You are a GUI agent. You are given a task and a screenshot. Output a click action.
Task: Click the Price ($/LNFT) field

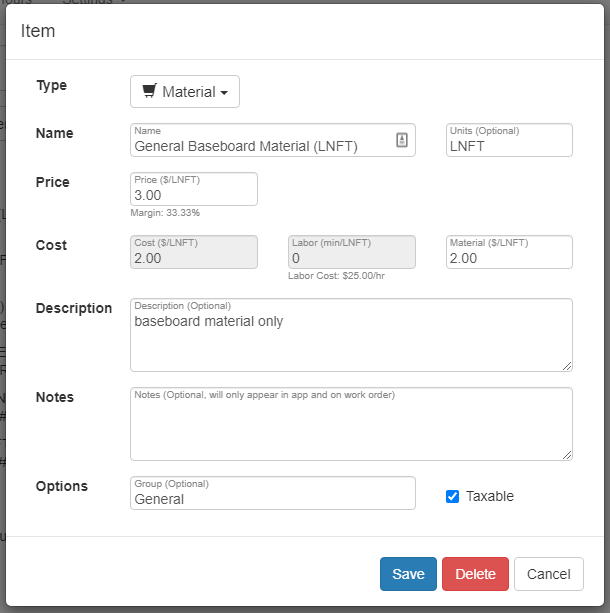point(194,189)
